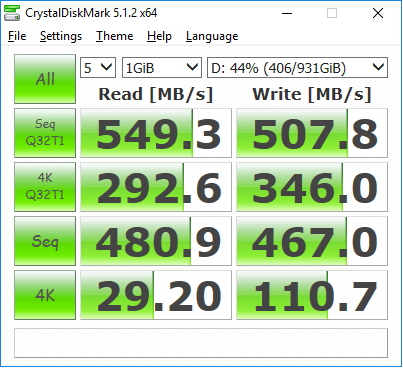Screen dimensions: 403x368
Task: Start the plain Seq benchmark
Action: tap(45, 241)
